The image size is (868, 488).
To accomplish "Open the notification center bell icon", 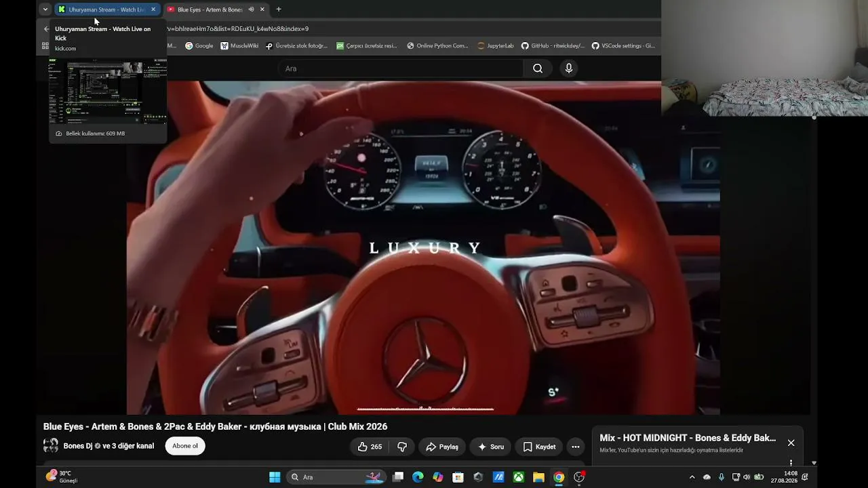I will coord(805,477).
